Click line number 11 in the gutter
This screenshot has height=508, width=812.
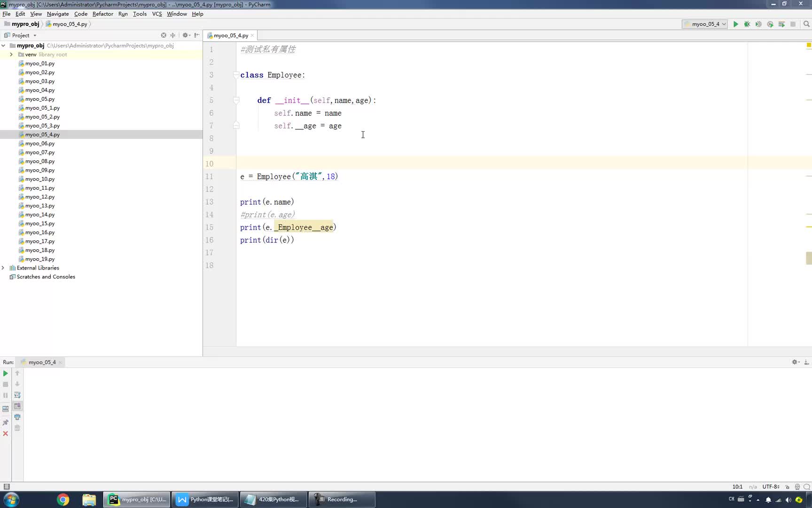[210, 176]
